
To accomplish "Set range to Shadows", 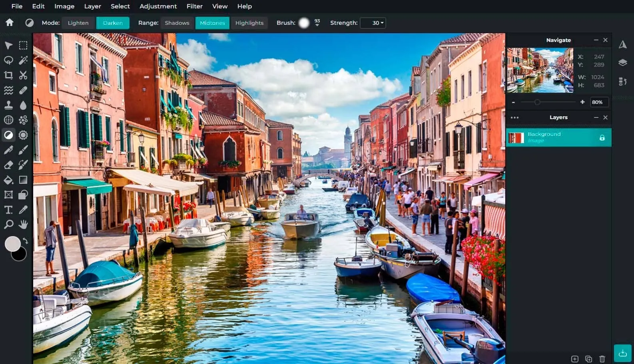I will point(177,23).
